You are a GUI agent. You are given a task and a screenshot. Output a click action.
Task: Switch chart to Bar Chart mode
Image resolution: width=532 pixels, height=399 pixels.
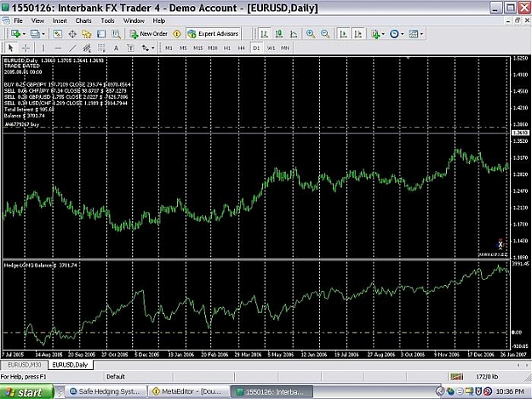click(265, 34)
